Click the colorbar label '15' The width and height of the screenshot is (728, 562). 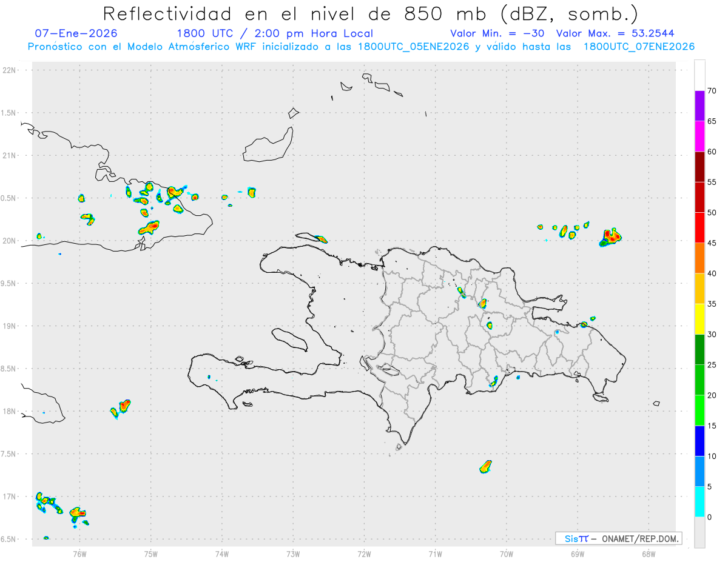712,426
